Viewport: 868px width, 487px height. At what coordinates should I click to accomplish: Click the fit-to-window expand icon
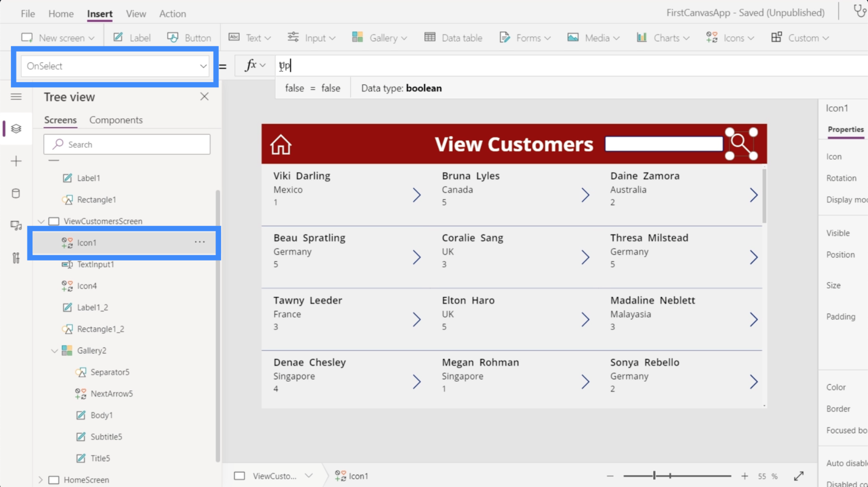(799, 476)
